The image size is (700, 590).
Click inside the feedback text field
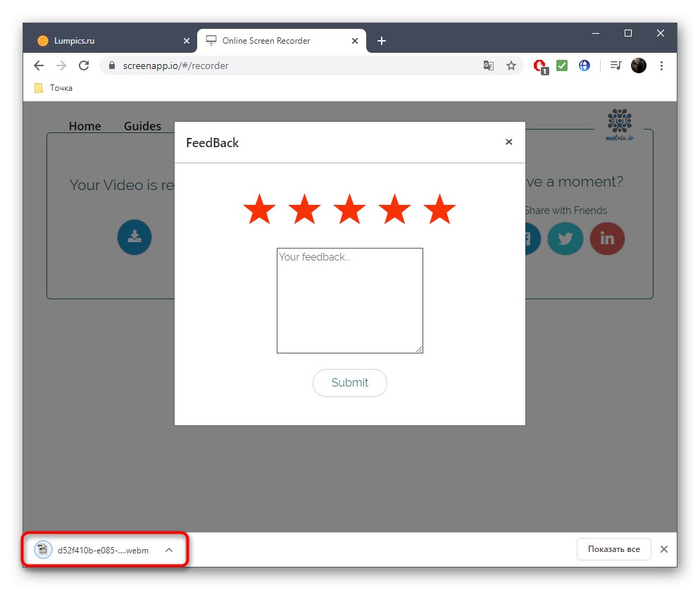(349, 300)
